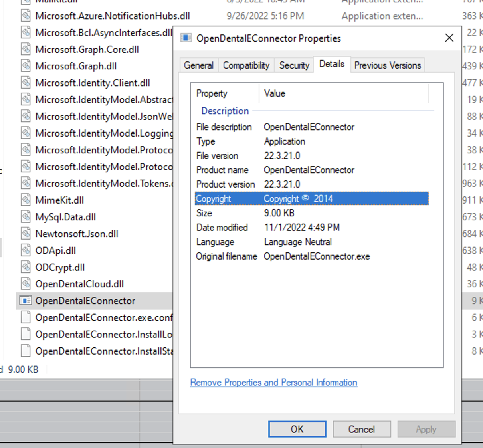The image size is (483, 448).
Task: Click the Microsoft.IdentityModel.JsonWebTokens file icon
Action: 26,117
